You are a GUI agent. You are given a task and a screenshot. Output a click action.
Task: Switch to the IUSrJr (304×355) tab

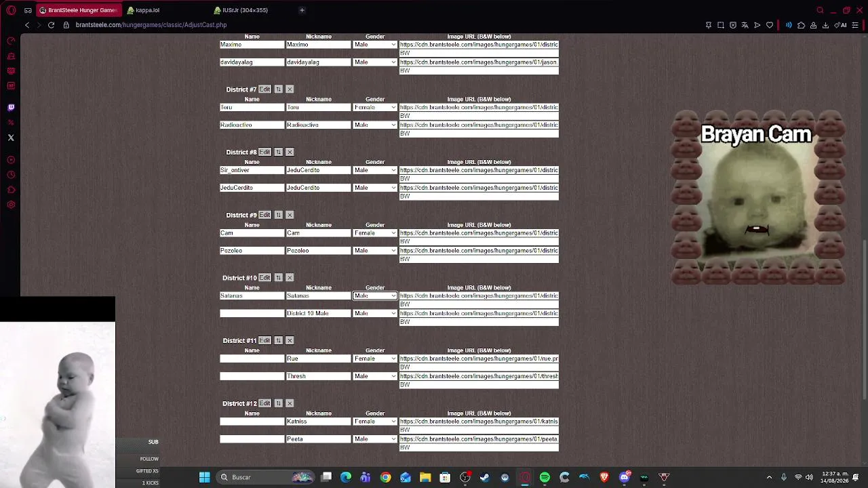245,10
